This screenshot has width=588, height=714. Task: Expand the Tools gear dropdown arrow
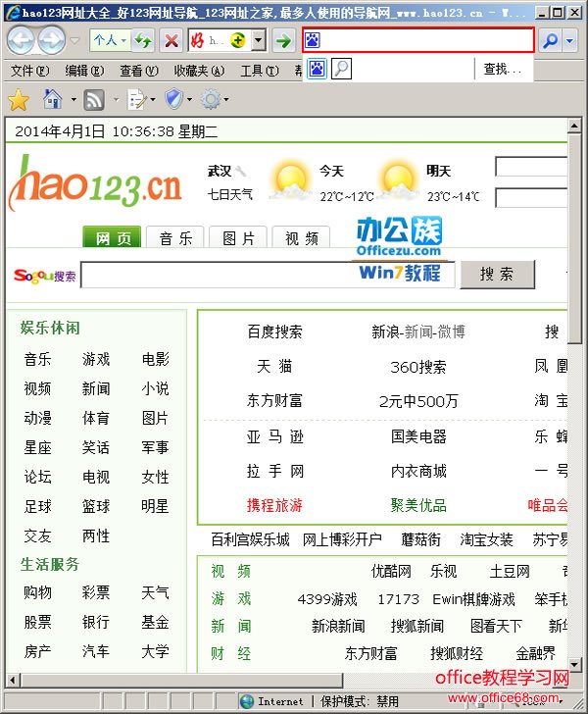pyautogui.click(x=226, y=99)
